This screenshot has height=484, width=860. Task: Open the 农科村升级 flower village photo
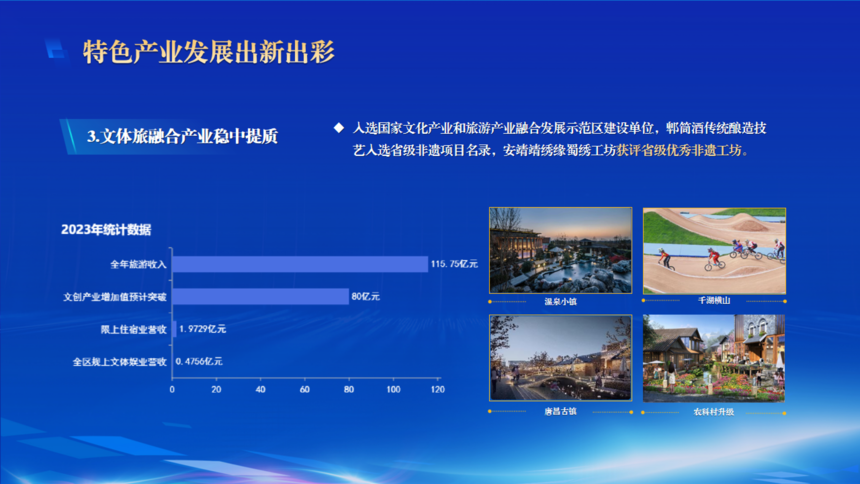point(713,358)
